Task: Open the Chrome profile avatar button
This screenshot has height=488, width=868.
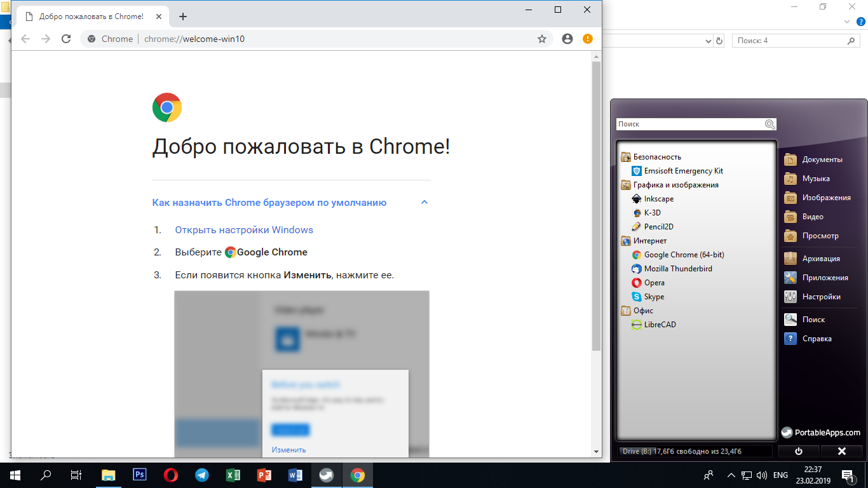Action: [567, 39]
